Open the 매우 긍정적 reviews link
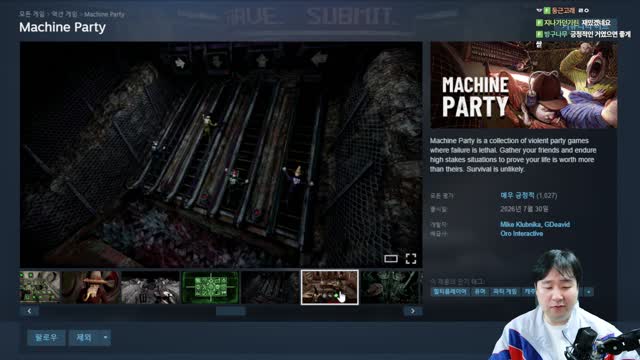Screen dimensions: 640x360 (517, 196)
